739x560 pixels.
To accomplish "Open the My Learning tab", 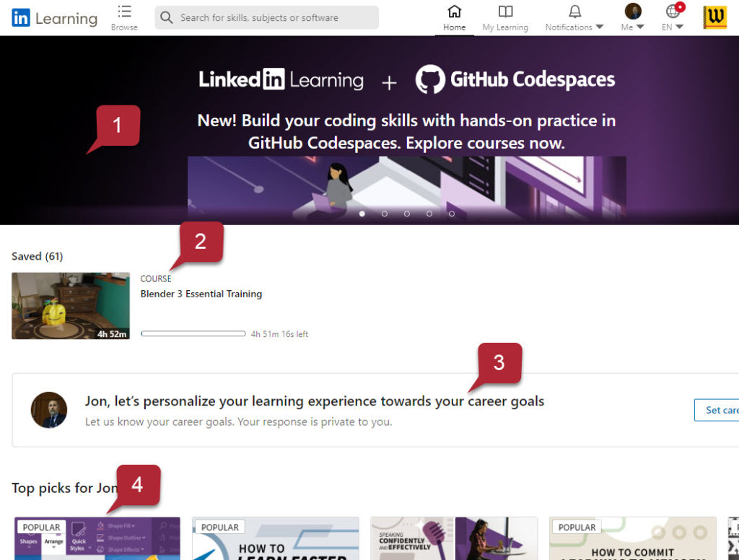I will coord(505,18).
